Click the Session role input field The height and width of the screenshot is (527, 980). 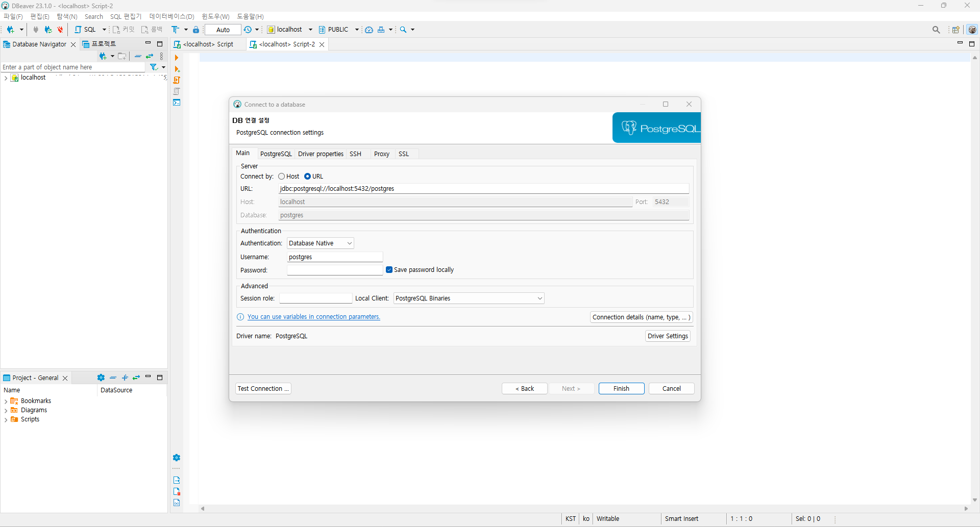pos(315,298)
